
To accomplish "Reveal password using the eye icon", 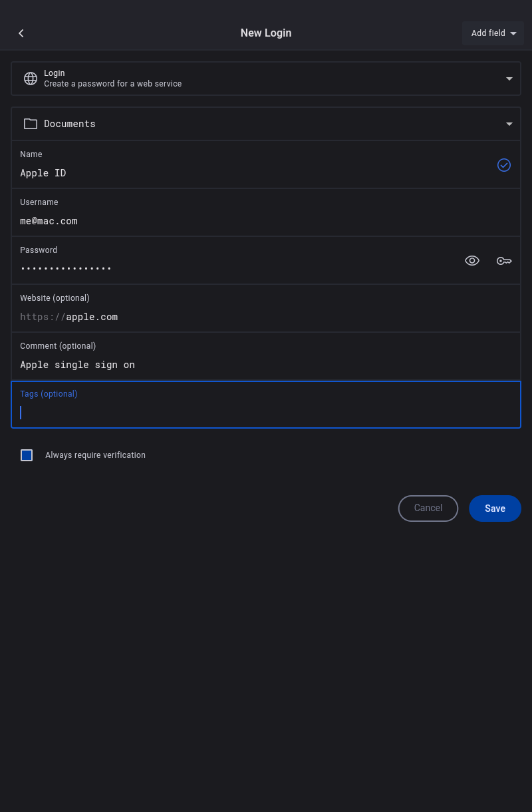I will (472, 261).
